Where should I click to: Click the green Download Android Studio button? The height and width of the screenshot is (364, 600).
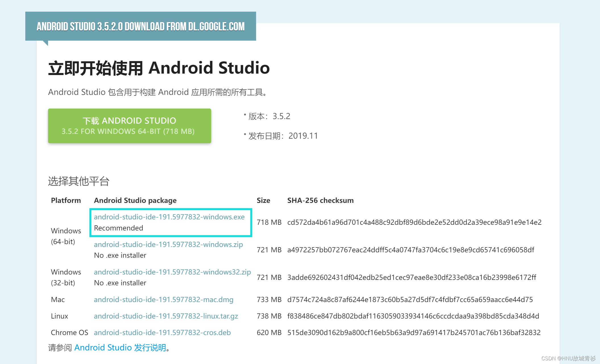129,126
